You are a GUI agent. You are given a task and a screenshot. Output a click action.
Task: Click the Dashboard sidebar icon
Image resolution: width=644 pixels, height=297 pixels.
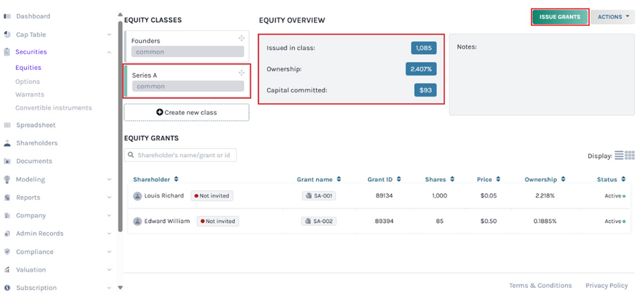click(x=7, y=16)
